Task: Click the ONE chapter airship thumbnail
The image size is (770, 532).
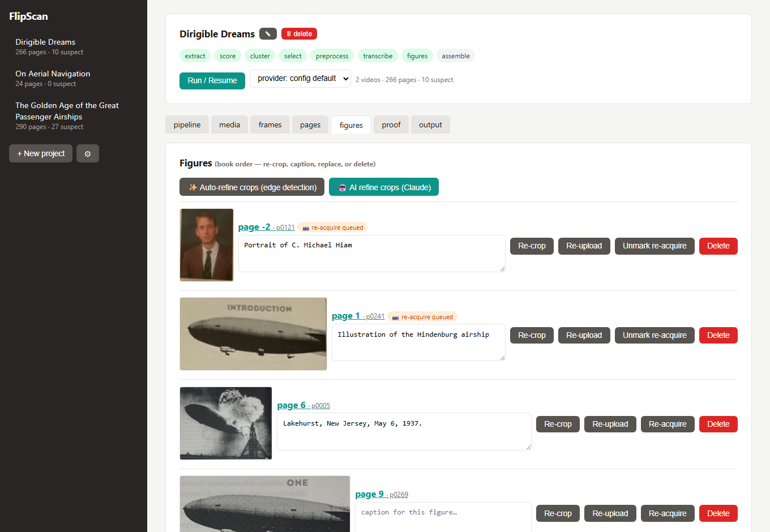Action: click(265, 504)
